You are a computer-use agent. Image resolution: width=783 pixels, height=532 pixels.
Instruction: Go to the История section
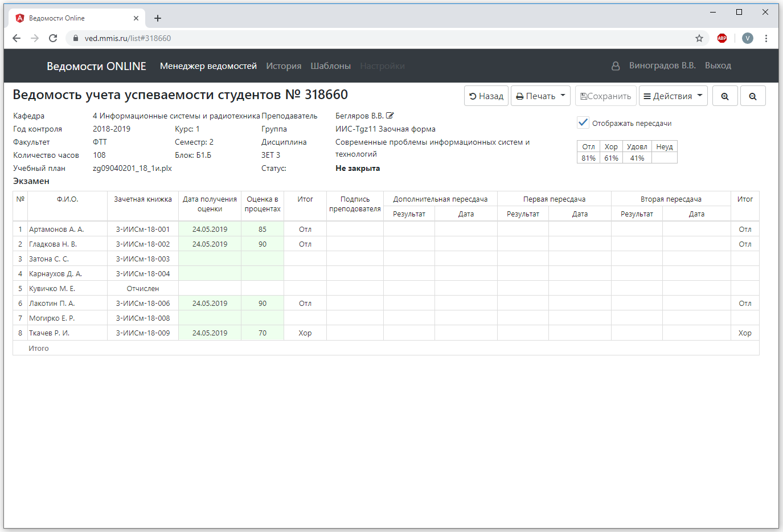[x=284, y=66]
